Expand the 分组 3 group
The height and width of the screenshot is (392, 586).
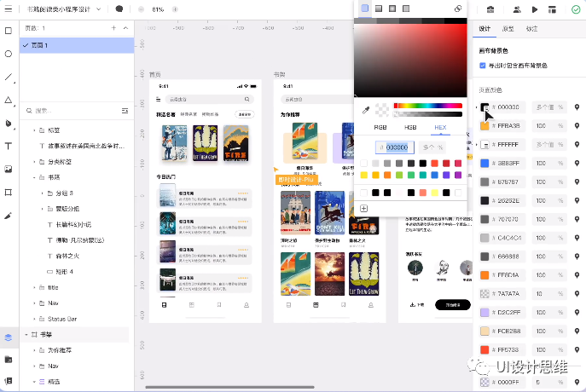[x=42, y=193]
